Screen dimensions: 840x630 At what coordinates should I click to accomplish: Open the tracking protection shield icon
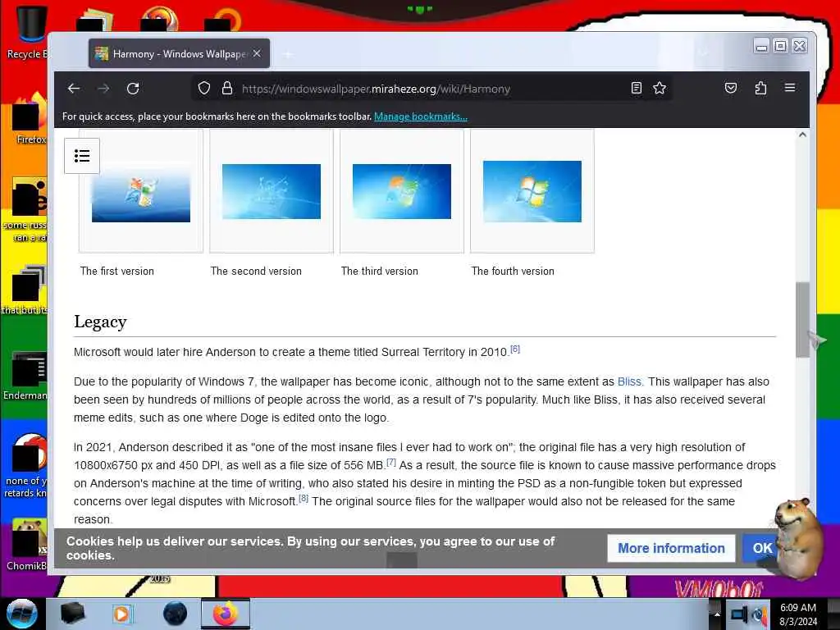coord(204,89)
